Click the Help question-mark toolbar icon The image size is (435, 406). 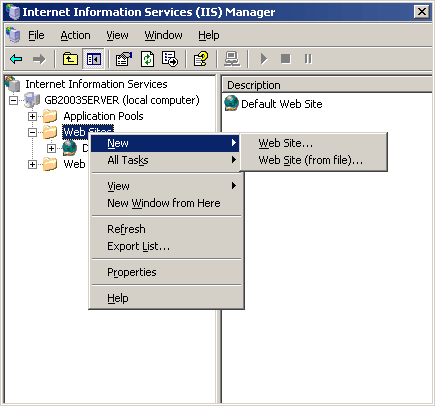201,59
